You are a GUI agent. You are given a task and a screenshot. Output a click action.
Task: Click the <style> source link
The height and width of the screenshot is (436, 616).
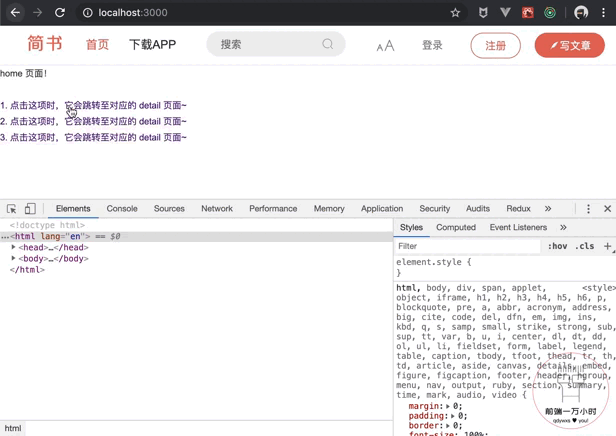point(599,288)
